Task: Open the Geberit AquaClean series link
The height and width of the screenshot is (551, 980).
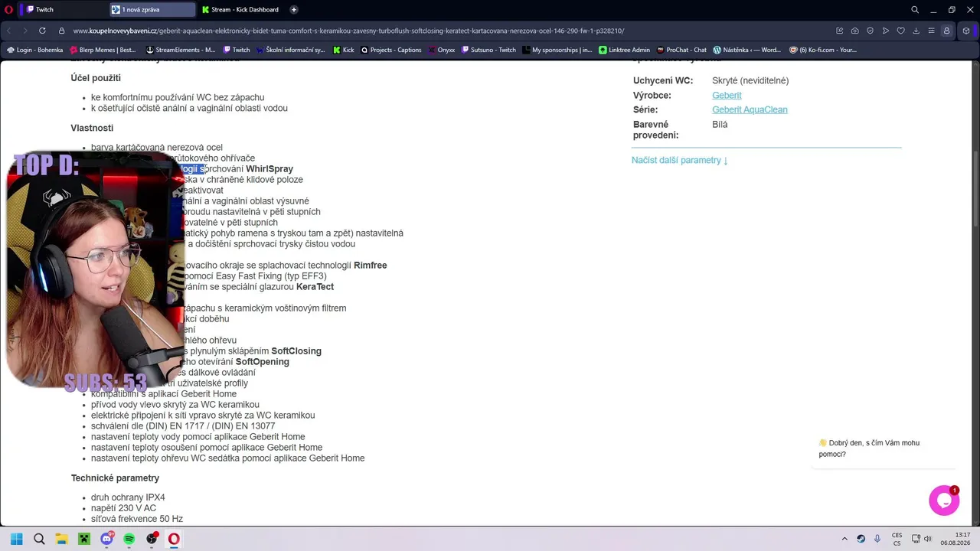Action: click(x=750, y=110)
